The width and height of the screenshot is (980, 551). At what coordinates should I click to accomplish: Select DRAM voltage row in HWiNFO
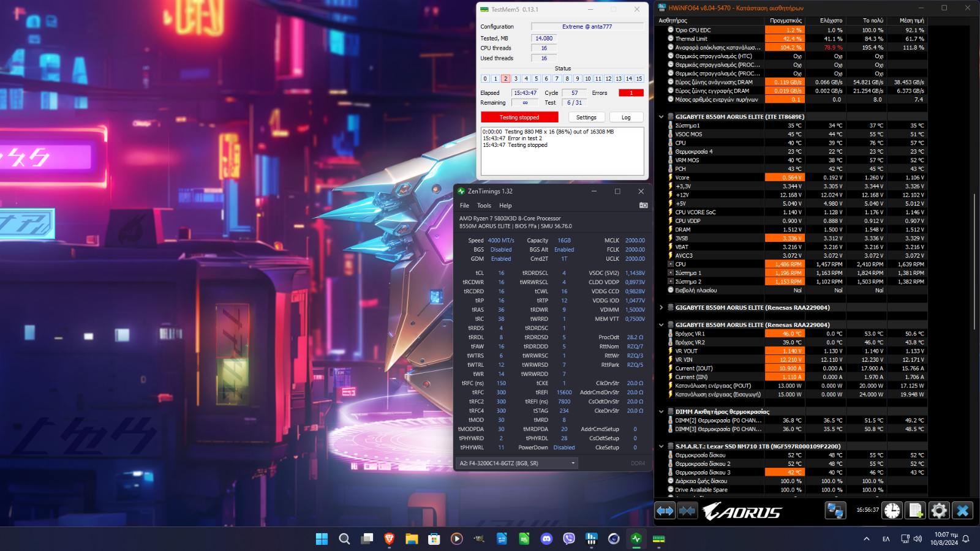[796, 230]
